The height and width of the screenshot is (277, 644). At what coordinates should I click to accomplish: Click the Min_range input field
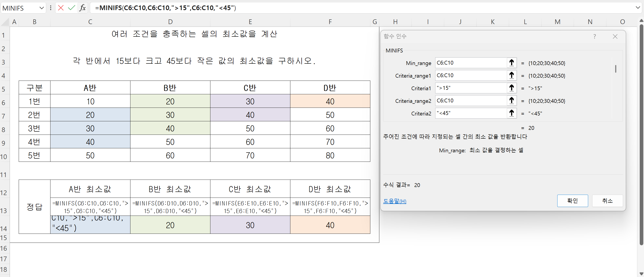[471, 63]
